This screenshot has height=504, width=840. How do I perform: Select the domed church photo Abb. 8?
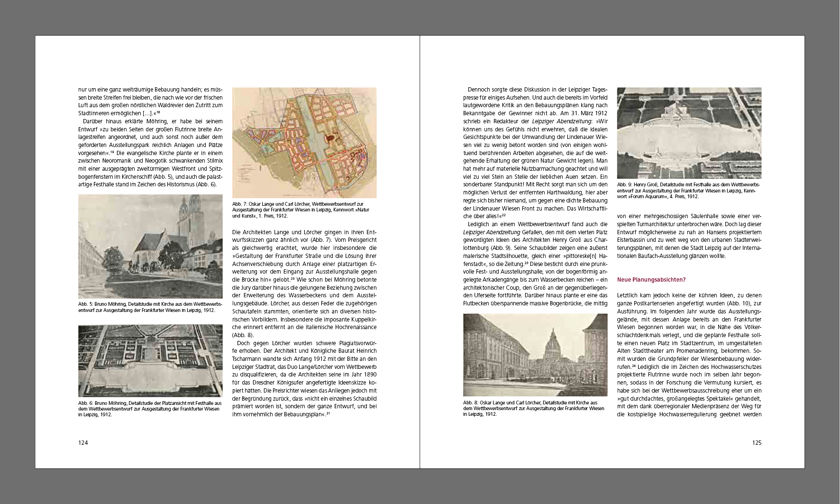(535, 355)
